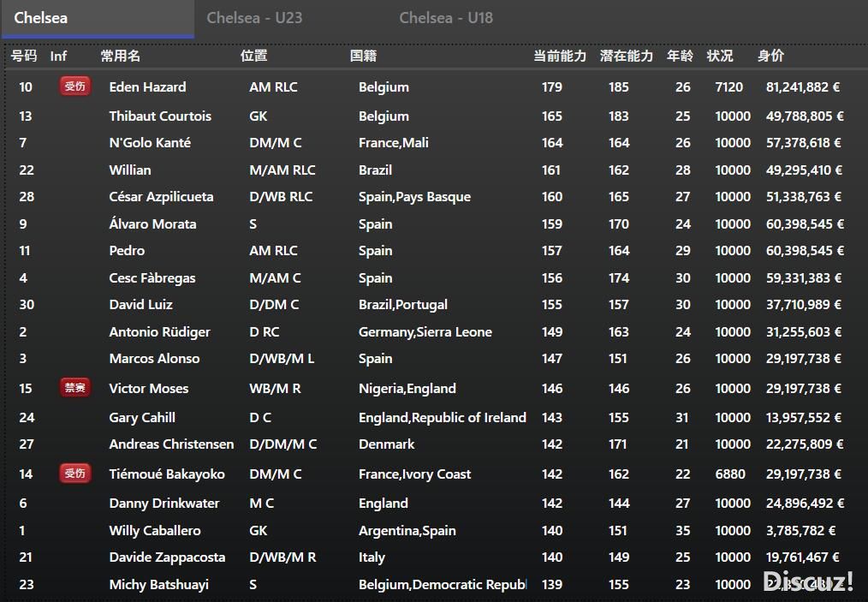Select player Cesc Fàbregas
868x602 pixels.
[152, 278]
